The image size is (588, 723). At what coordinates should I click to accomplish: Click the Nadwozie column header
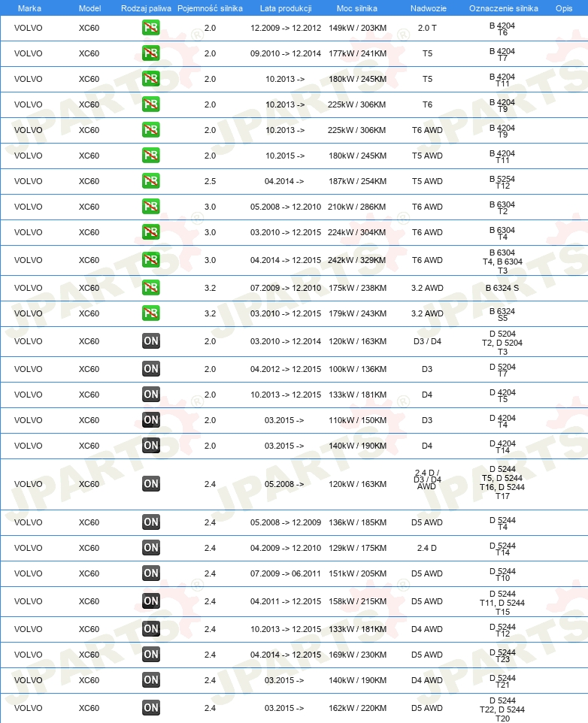coord(429,8)
